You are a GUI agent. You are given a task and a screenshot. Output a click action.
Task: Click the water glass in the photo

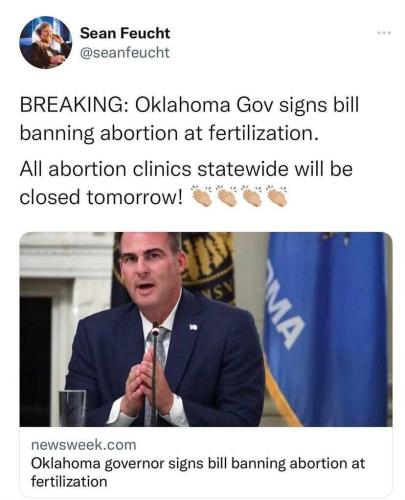tap(73, 407)
